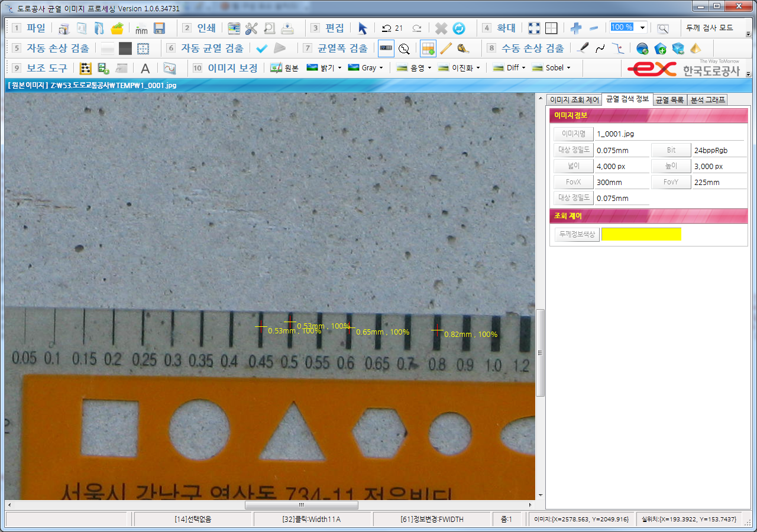Click the open folder icon in file toolbar

[117, 28]
